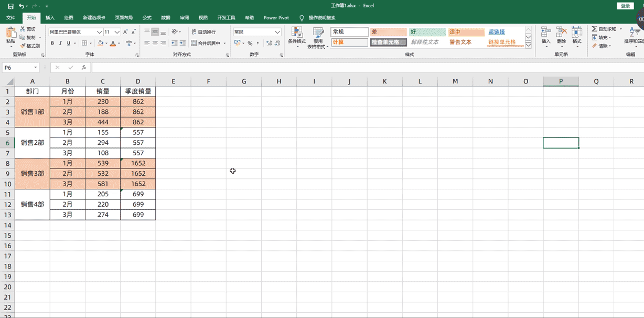
Task: Switch to the Insert (插入) tab
Action: pyautogui.click(x=50, y=17)
